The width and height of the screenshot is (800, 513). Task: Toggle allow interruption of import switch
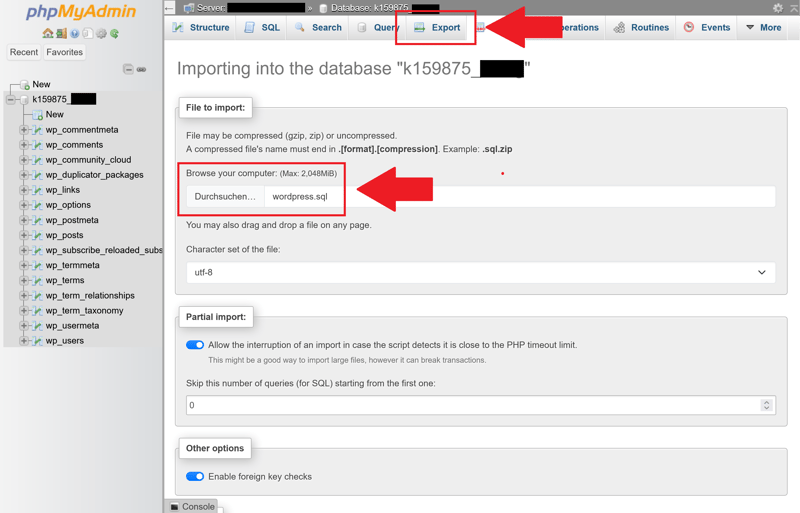(x=195, y=345)
